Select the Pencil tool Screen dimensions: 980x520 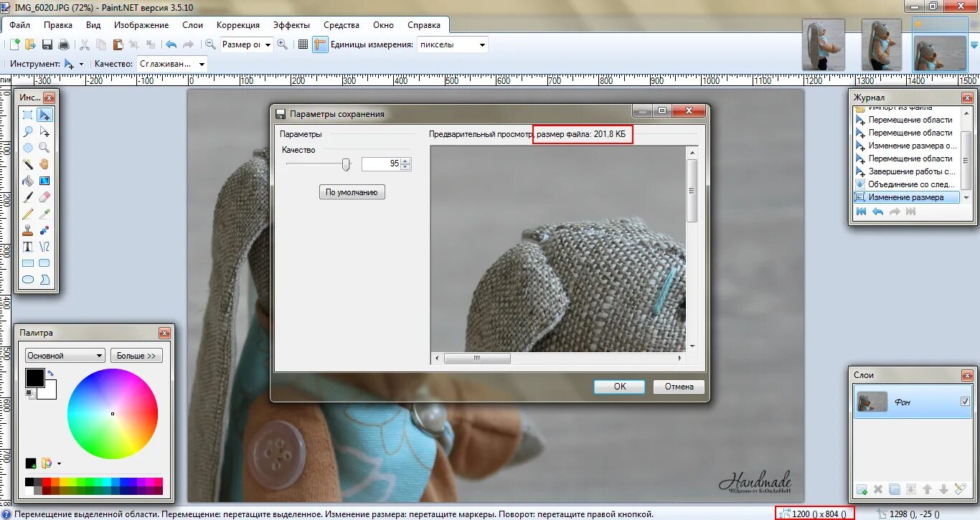[28, 214]
